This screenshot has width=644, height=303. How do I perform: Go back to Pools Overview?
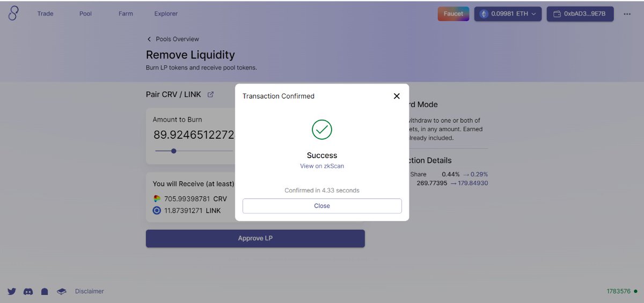coord(173,39)
